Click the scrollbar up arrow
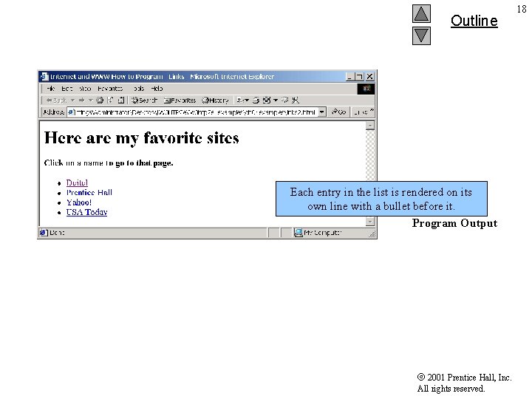This screenshot has height=399, width=532. tap(370, 126)
